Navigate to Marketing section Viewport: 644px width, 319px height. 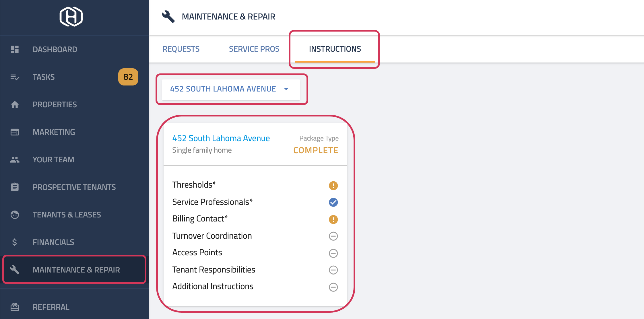coord(74,132)
